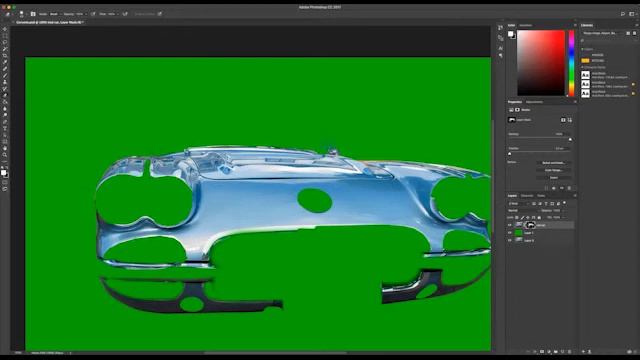This screenshot has height=360, width=640.
Task: Click the Invert mask button
Action: point(553,178)
